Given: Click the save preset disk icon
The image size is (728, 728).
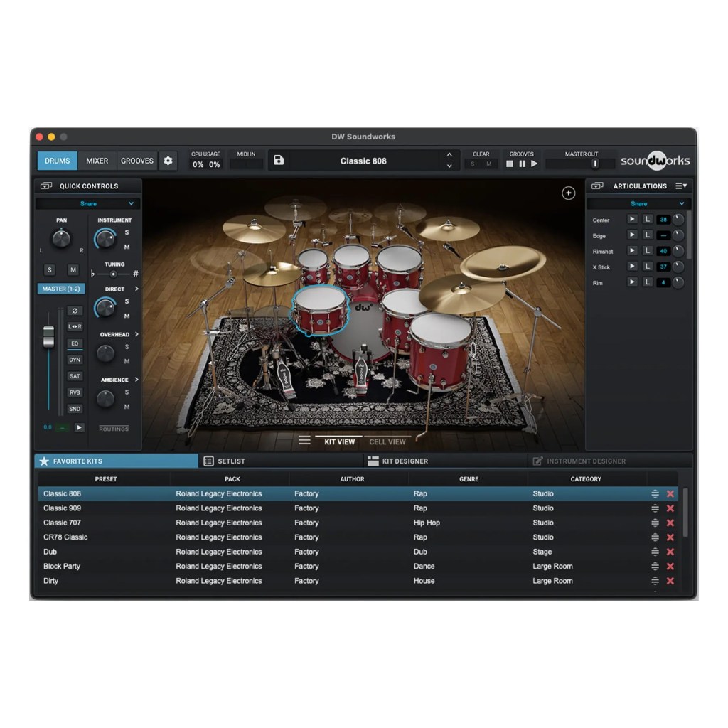Looking at the screenshot, I should tap(279, 161).
